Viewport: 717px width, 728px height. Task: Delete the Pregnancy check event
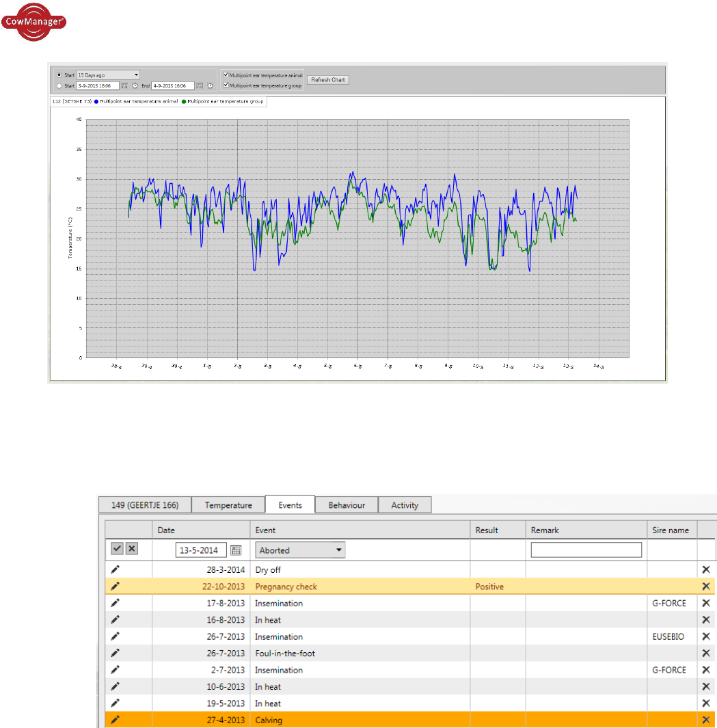pyautogui.click(x=706, y=587)
